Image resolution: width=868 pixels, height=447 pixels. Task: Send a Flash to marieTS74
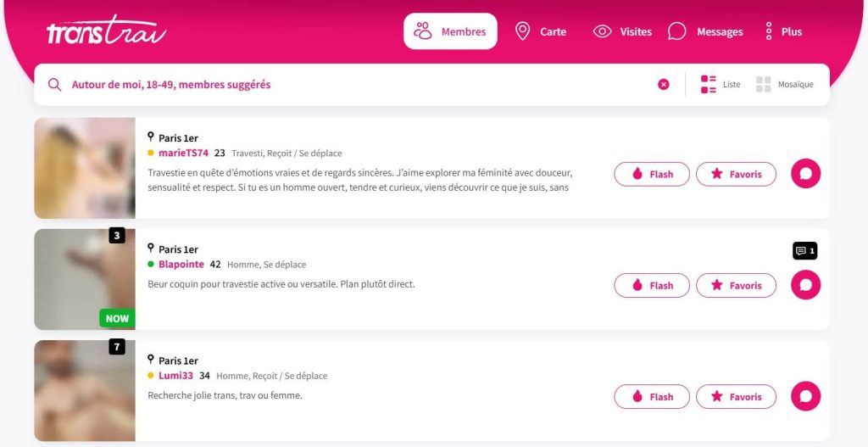point(652,174)
